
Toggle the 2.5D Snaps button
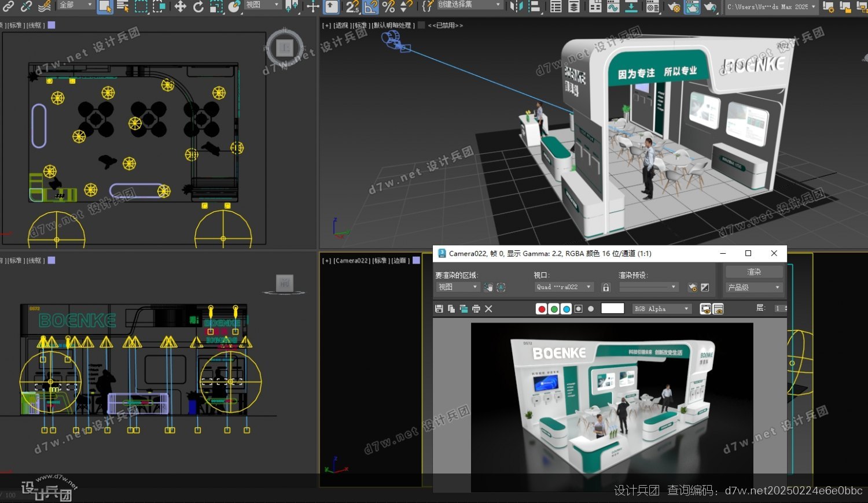(352, 6)
